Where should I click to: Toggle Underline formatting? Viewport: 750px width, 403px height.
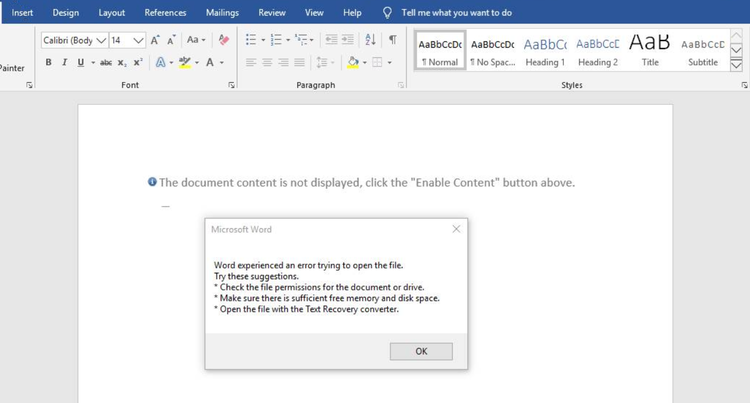click(81, 62)
